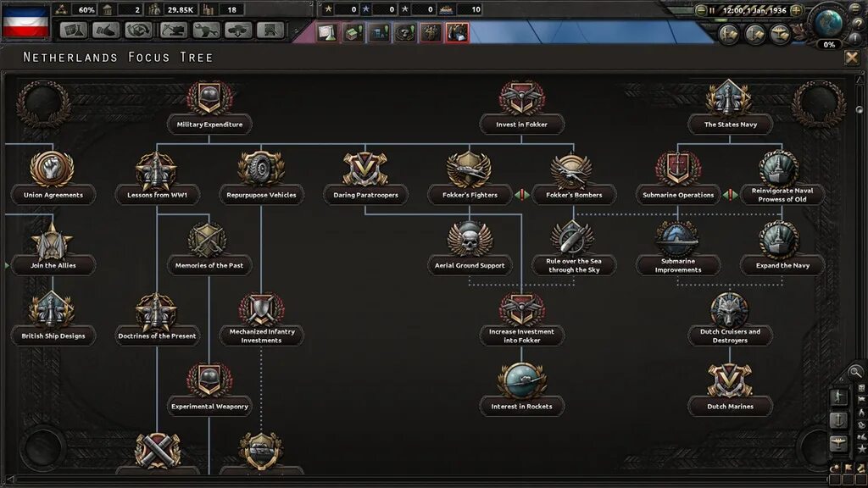
Task: Select the Experimental Weaponry focus
Action: [209, 389]
